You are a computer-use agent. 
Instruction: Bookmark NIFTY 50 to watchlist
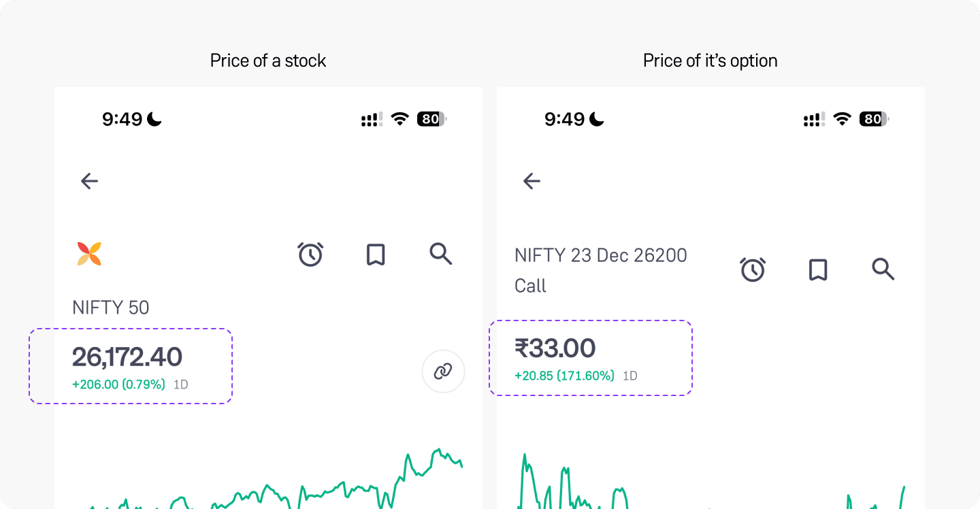pyautogui.click(x=376, y=255)
